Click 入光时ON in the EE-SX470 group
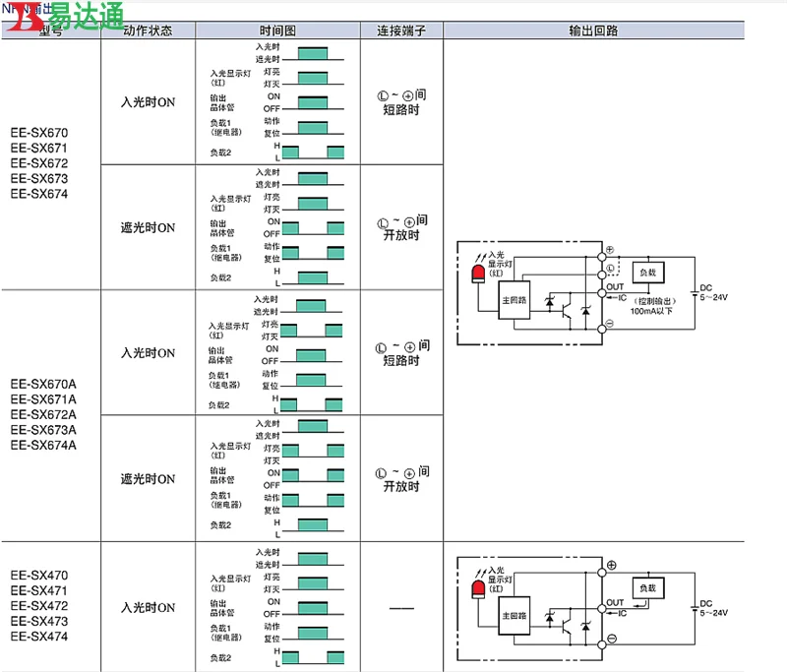787x672 pixels. pos(149,608)
